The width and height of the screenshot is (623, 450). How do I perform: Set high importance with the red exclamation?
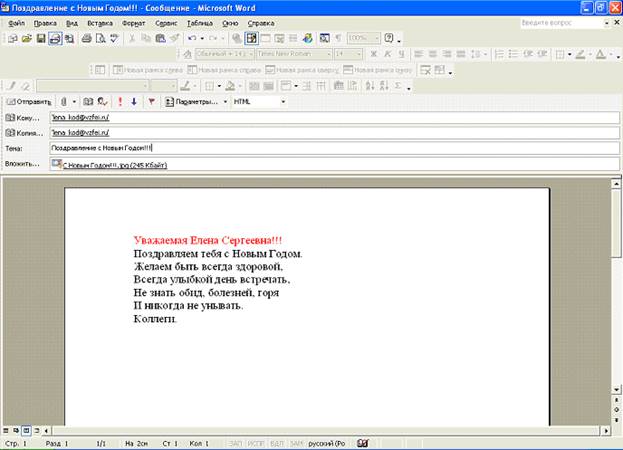120,101
